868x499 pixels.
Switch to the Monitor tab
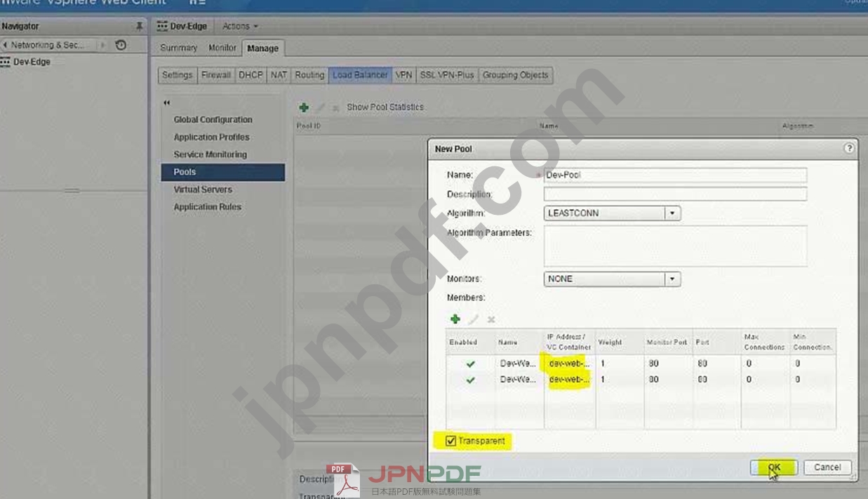point(222,48)
